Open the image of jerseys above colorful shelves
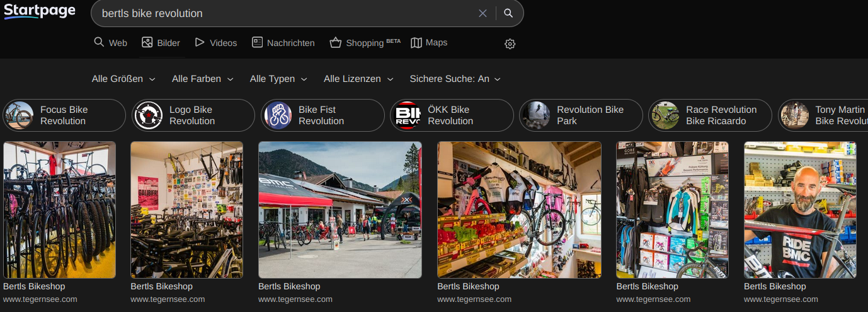 519,210
